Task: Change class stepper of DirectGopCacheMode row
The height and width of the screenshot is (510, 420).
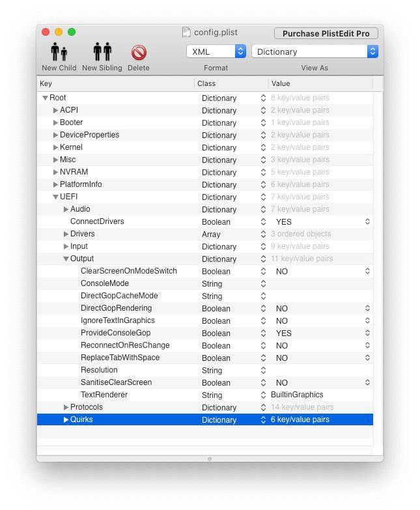Action: click(263, 296)
